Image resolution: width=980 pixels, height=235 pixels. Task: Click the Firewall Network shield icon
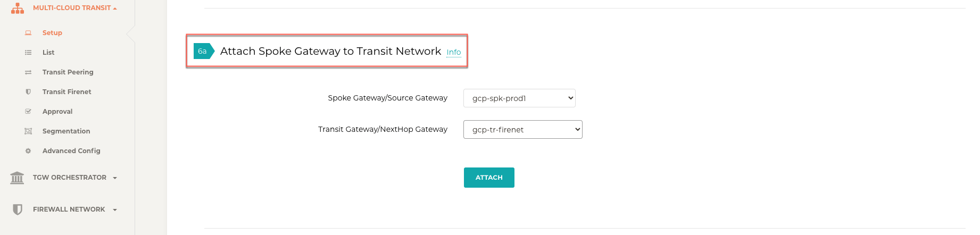tap(17, 209)
